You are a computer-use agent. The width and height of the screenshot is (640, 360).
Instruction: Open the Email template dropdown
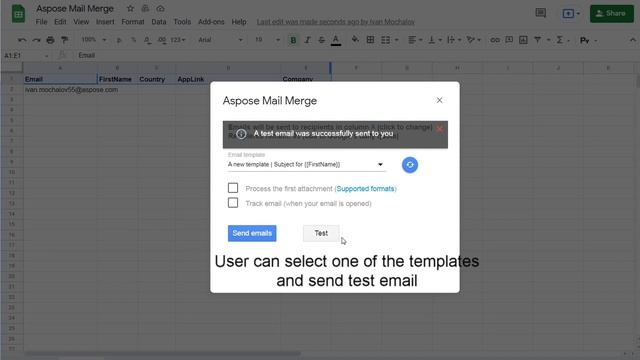[306, 164]
